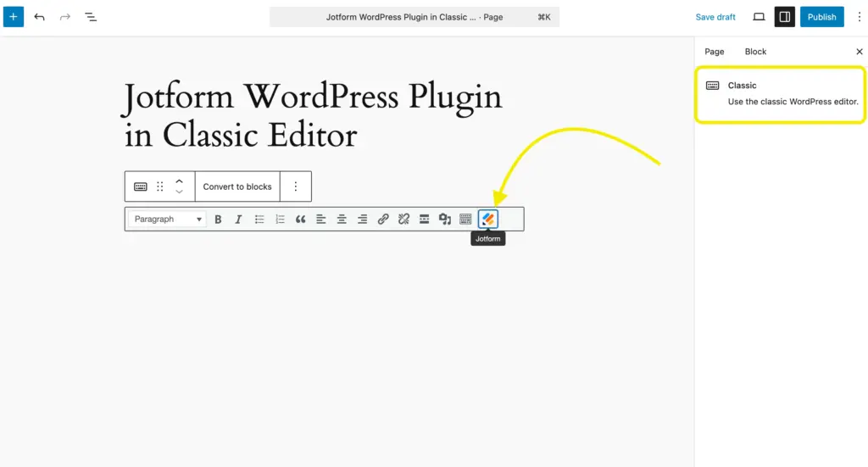Open the page preview device icon
The image size is (868, 467).
(759, 17)
